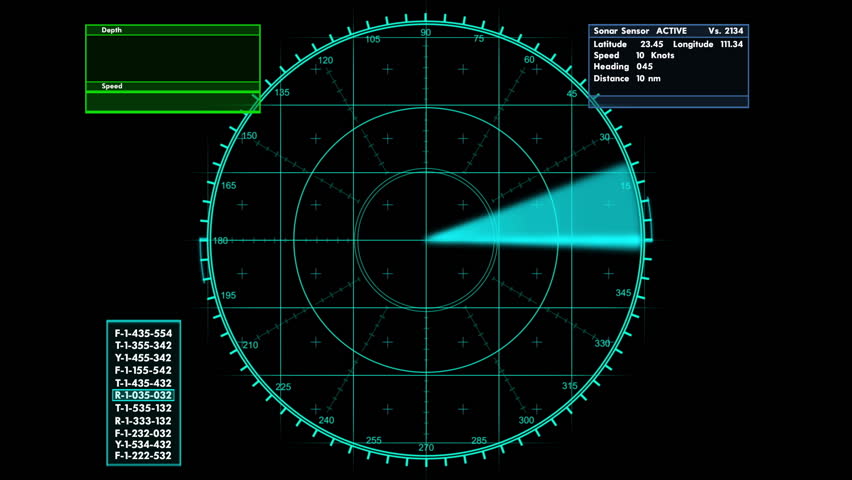Click the 120 degree bearing label

click(x=325, y=60)
